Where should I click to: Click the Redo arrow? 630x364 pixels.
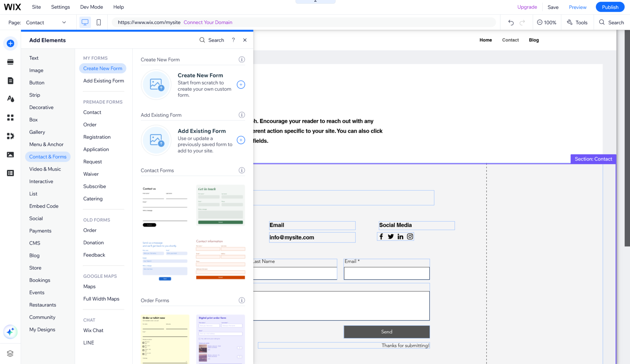[x=522, y=22]
